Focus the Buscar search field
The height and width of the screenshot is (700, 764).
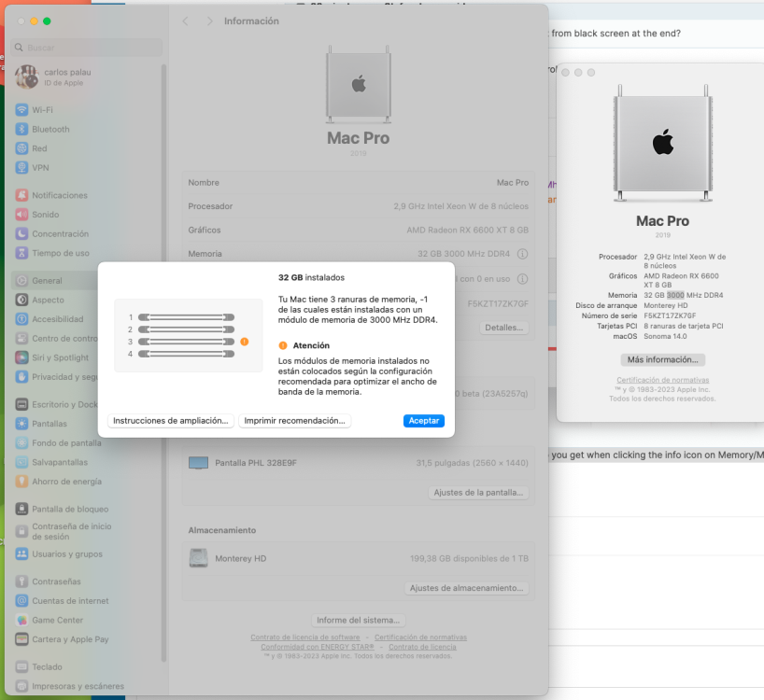click(87, 48)
